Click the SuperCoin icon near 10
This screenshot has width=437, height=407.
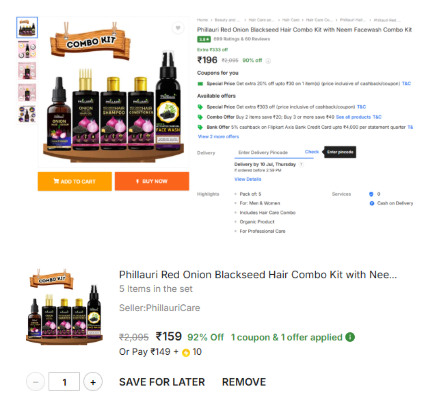[186, 353]
